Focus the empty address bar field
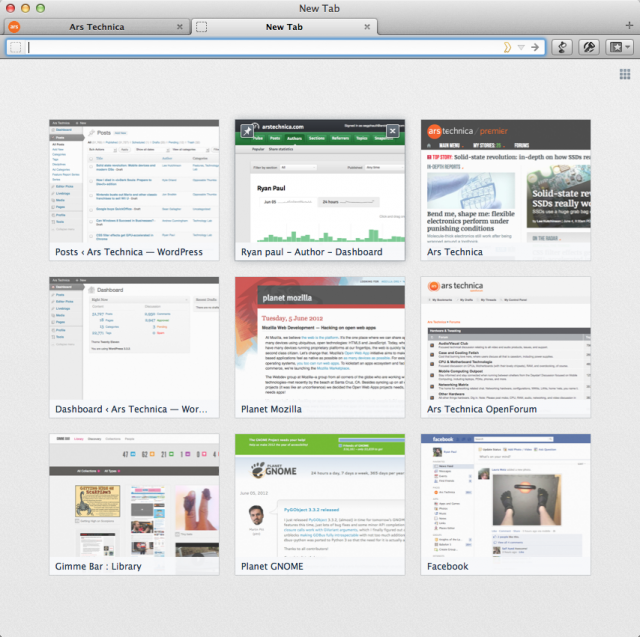640x637 pixels. coord(261,47)
